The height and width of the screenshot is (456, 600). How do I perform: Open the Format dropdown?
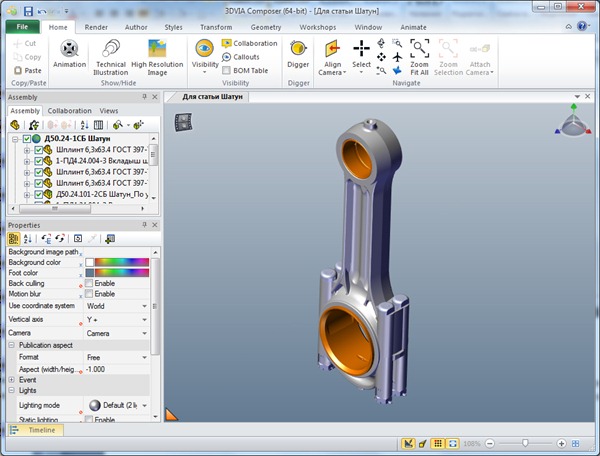point(144,357)
